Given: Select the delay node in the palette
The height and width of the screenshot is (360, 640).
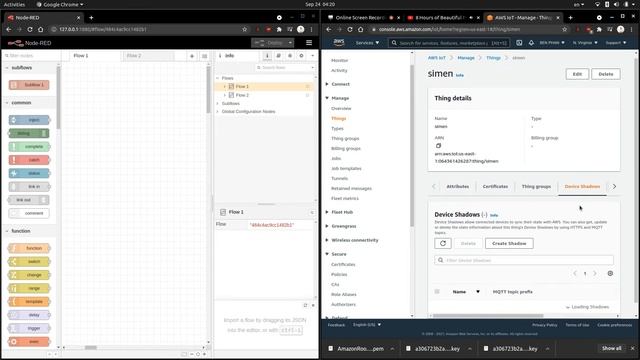Looking at the screenshot, I should pos(29,315).
